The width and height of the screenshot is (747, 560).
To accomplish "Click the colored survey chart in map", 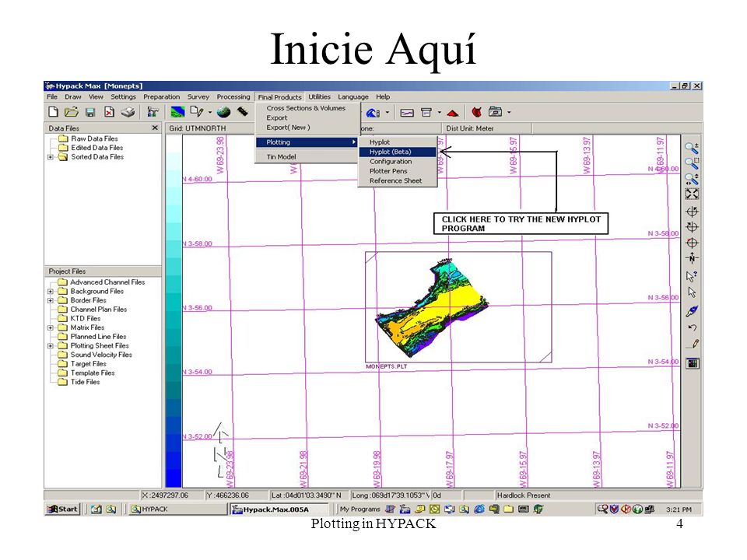I will click(x=433, y=308).
